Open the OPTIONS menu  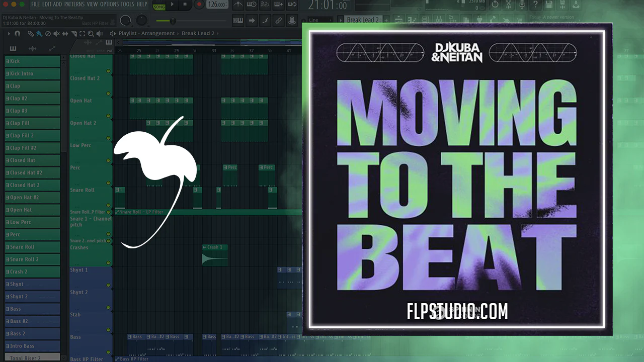click(x=110, y=5)
